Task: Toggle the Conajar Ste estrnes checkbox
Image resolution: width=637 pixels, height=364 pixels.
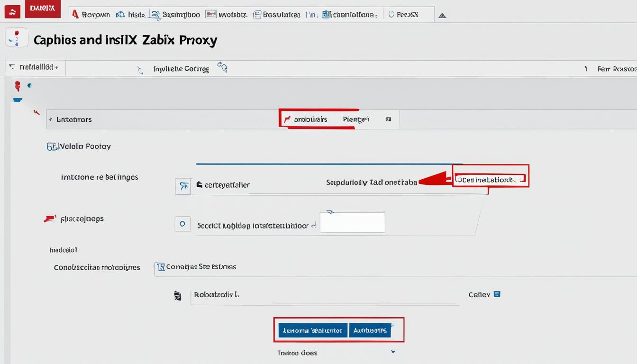Action: 161,267
